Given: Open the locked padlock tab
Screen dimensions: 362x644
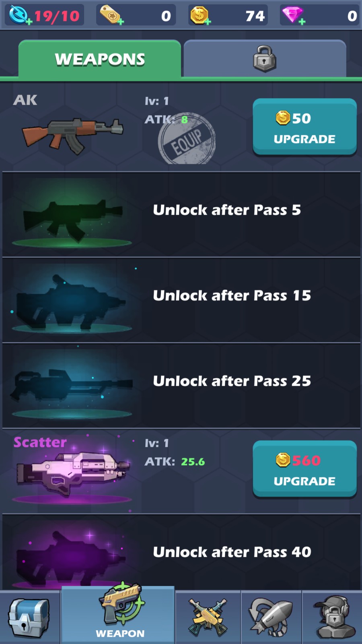Looking at the screenshot, I should [x=265, y=59].
